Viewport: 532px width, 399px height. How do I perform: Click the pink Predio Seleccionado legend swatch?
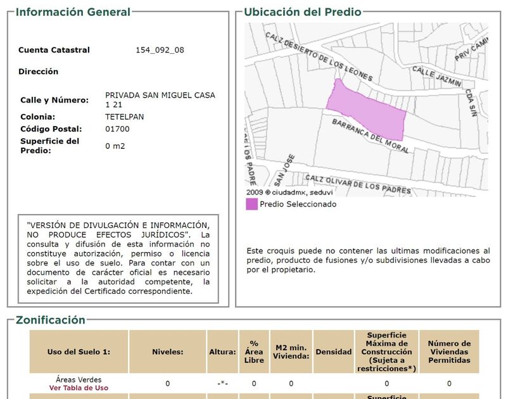click(x=252, y=204)
